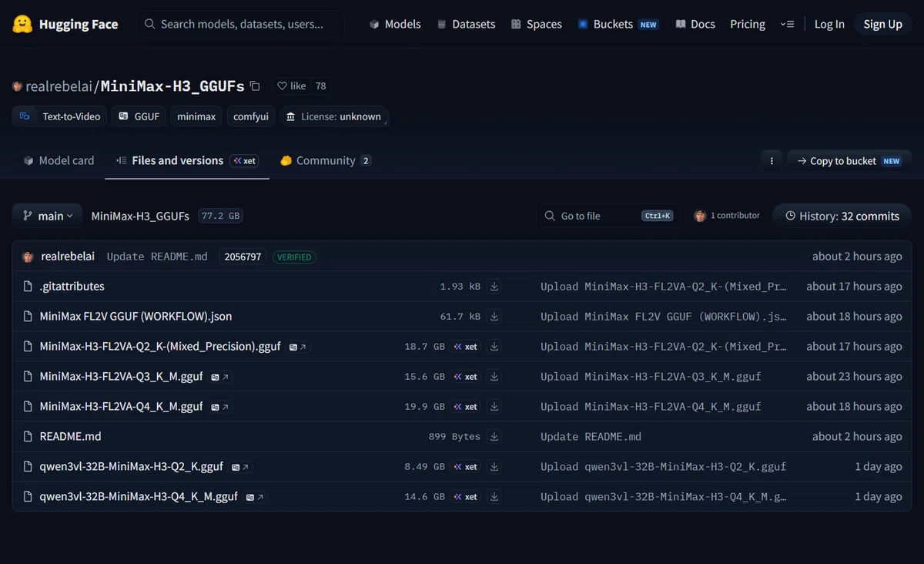
Task: Open Spaces in the top navigation
Action: 536,24
